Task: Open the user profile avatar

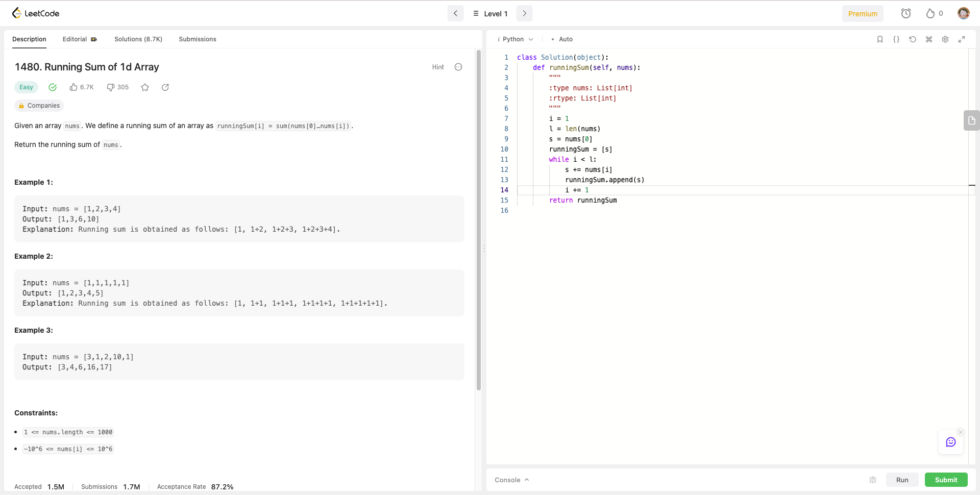Action: pos(963,13)
